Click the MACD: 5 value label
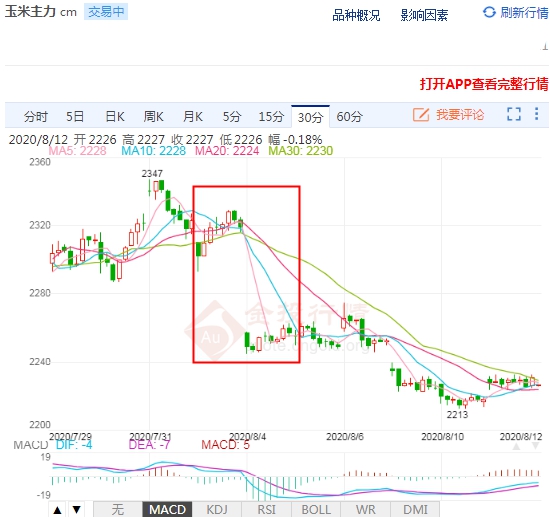This screenshot has height=517, width=550. coord(225,445)
